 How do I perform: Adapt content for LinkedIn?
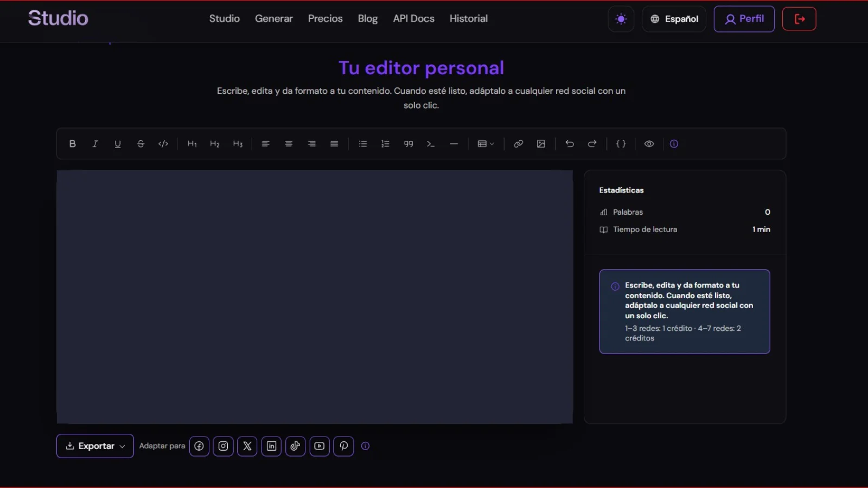271,446
